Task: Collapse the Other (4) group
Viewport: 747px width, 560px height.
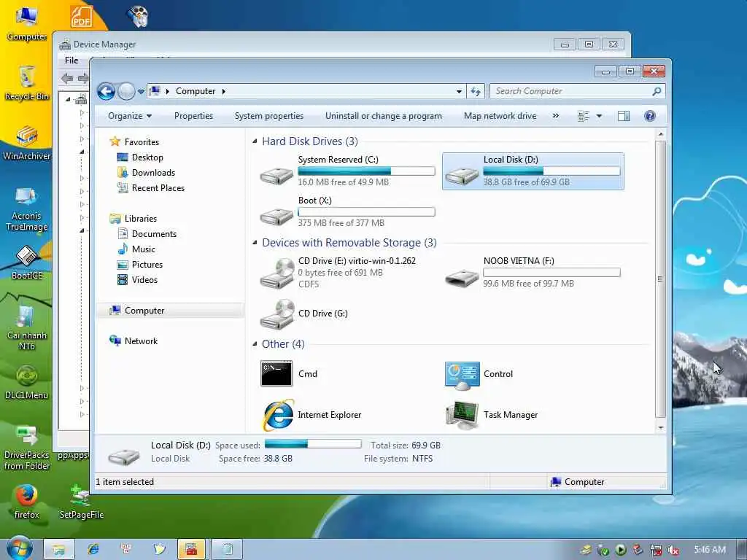Action: pos(255,344)
